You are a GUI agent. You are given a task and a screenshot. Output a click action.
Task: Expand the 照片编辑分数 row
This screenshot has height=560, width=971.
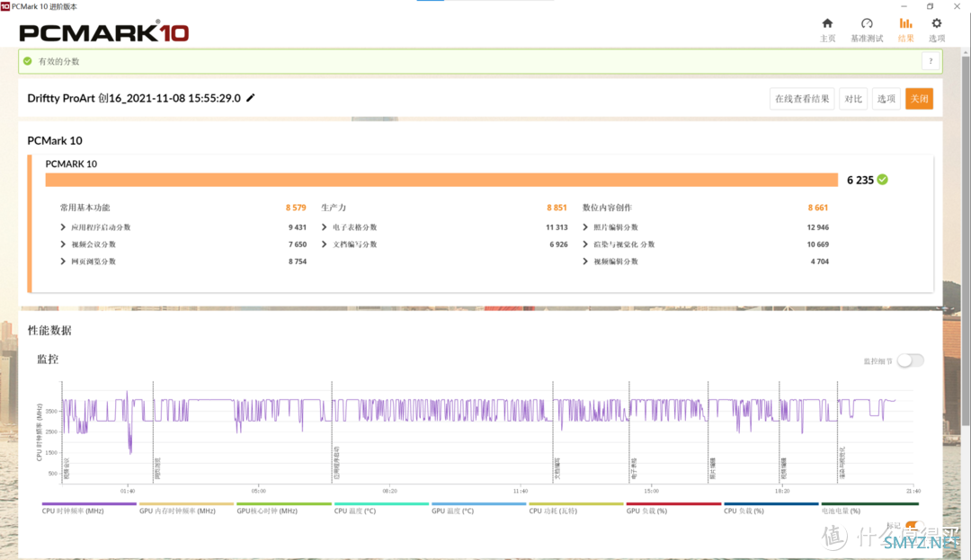585,227
